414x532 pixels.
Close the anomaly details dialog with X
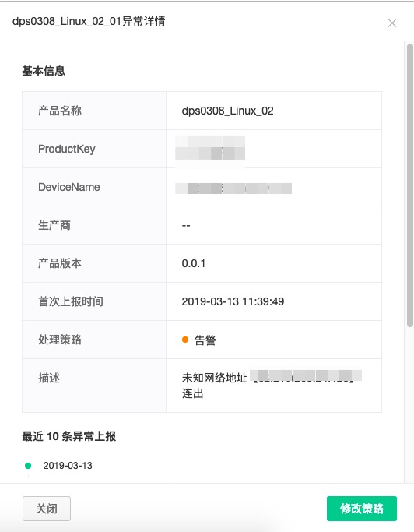(392, 23)
